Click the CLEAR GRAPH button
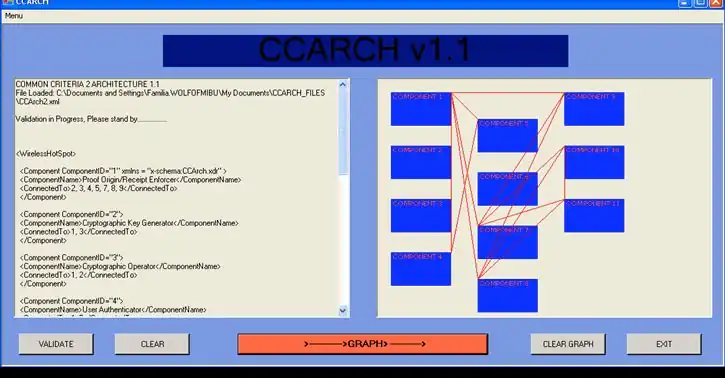Viewport: 725px width, 378px height. coord(568,344)
